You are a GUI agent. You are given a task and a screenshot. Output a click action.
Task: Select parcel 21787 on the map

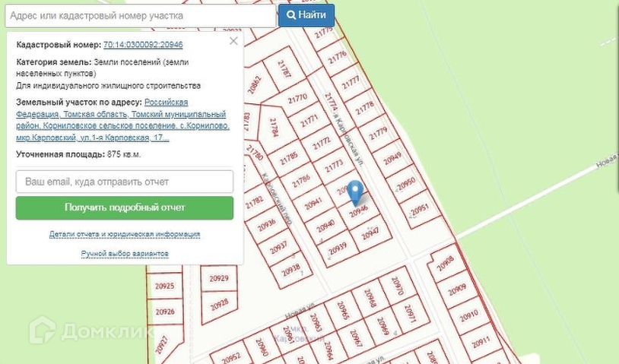[284, 69]
